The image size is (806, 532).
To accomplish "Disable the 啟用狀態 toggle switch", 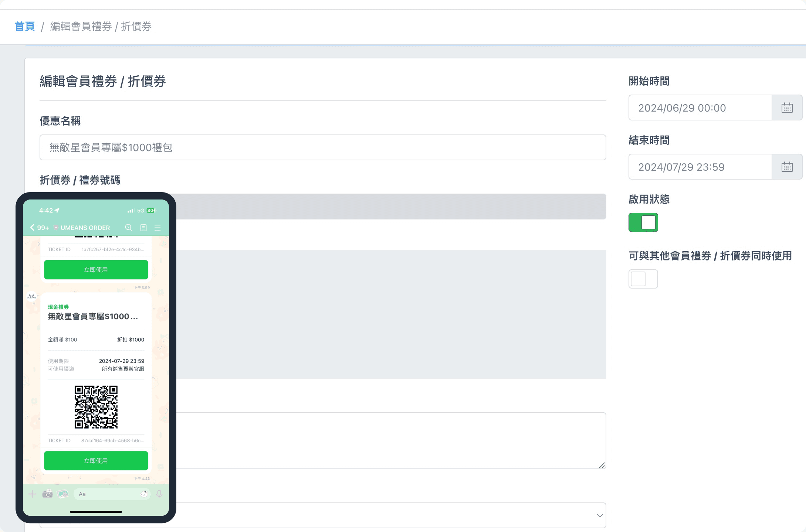I will pyautogui.click(x=643, y=222).
